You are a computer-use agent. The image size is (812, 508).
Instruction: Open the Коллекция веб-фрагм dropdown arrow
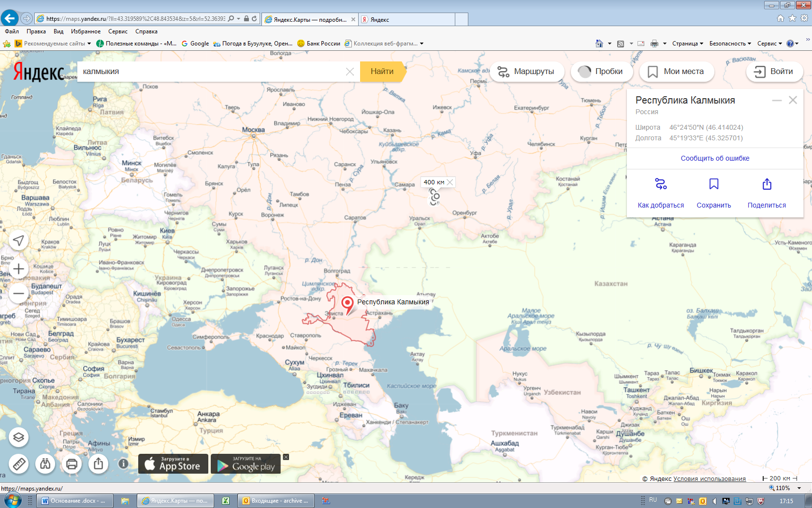coord(421,44)
